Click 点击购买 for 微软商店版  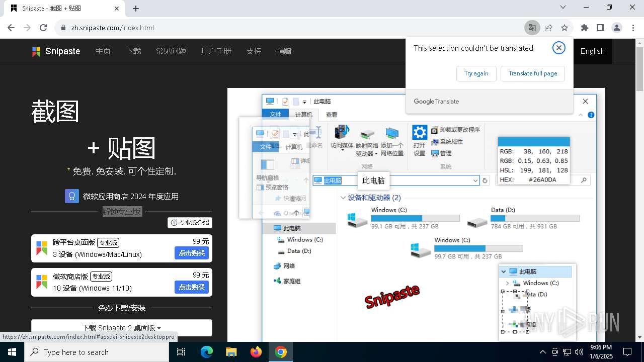click(192, 287)
